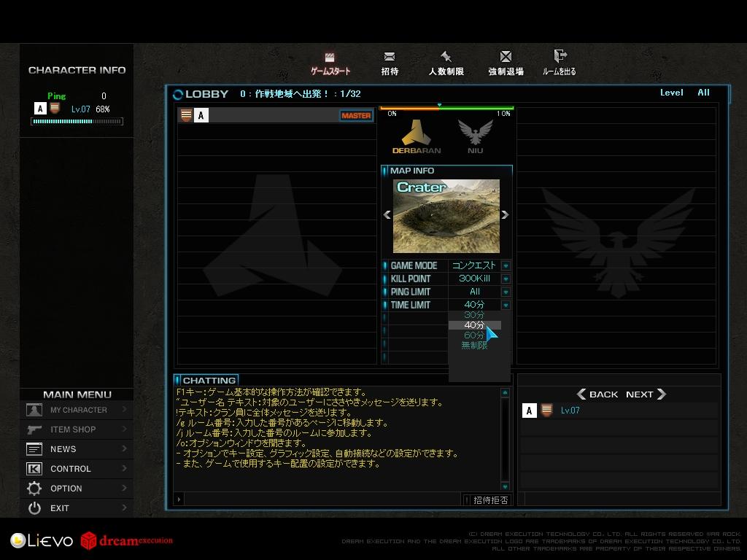Screen dimensions: 747x560
Task: Leave room via ルームを出る icon
Action: tap(560, 58)
